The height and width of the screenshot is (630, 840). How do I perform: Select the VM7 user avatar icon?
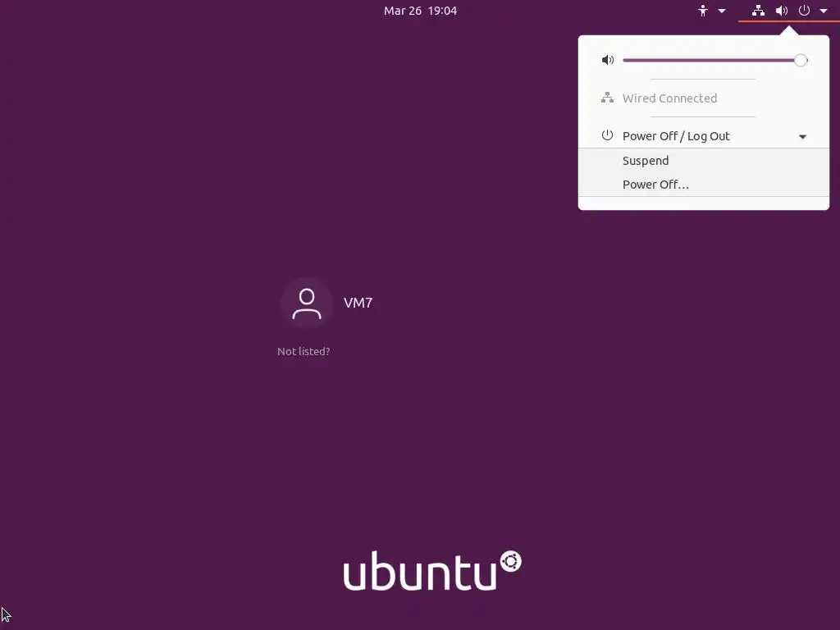[307, 304]
